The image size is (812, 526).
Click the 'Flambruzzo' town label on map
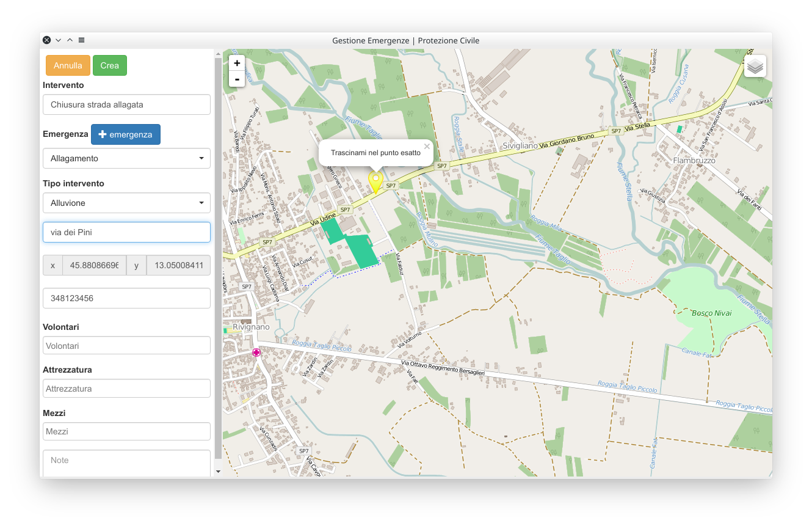[694, 160]
